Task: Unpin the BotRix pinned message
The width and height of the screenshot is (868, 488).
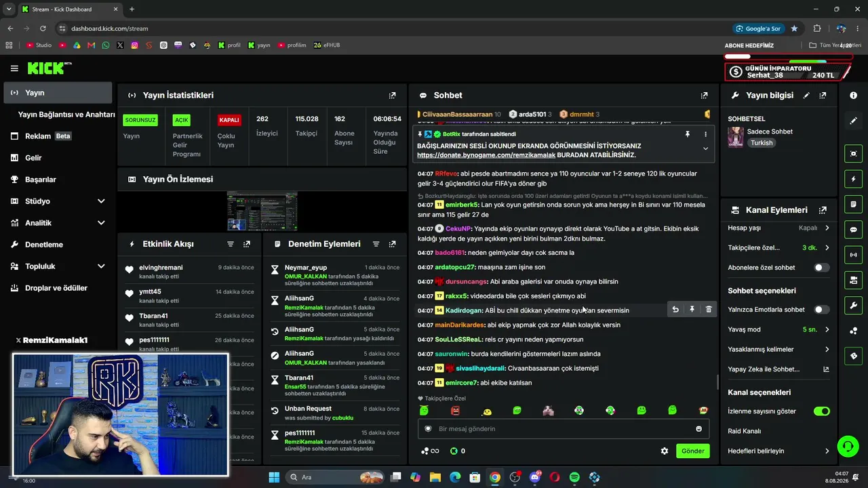Action: pyautogui.click(x=687, y=134)
